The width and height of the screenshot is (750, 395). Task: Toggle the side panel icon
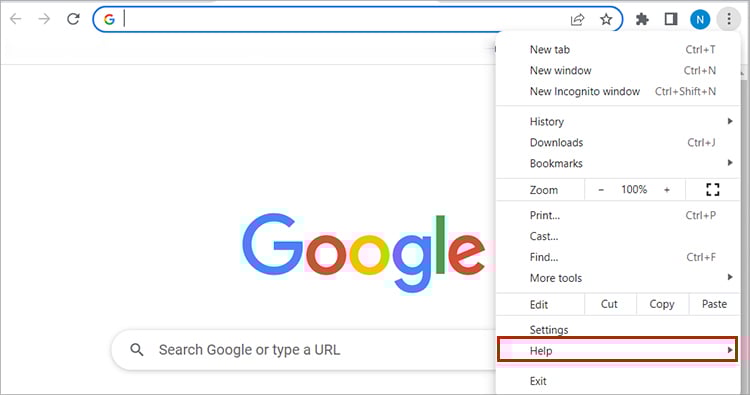point(671,19)
